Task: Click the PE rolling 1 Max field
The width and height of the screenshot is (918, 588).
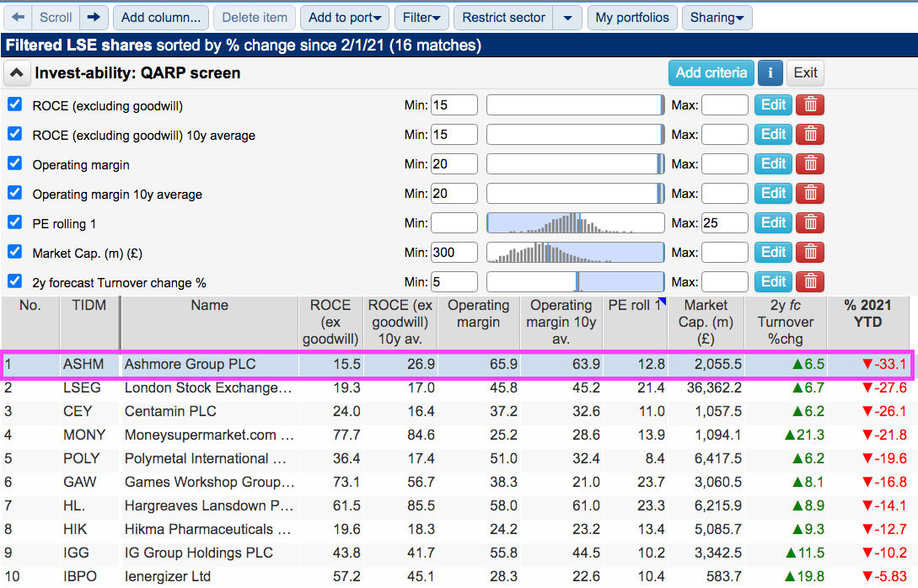Action: [x=725, y=223]
